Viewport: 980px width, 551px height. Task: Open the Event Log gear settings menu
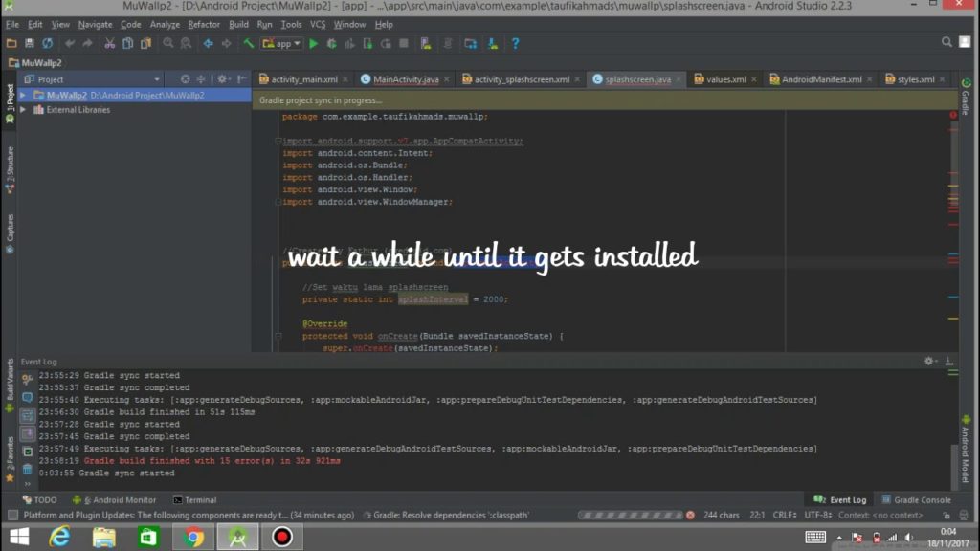pos(930,361)
